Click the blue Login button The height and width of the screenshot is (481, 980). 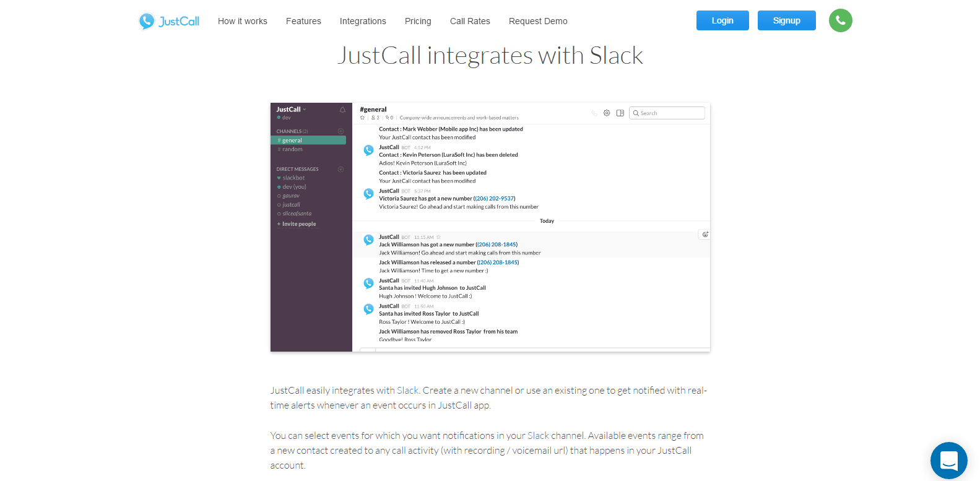point(722,20)
